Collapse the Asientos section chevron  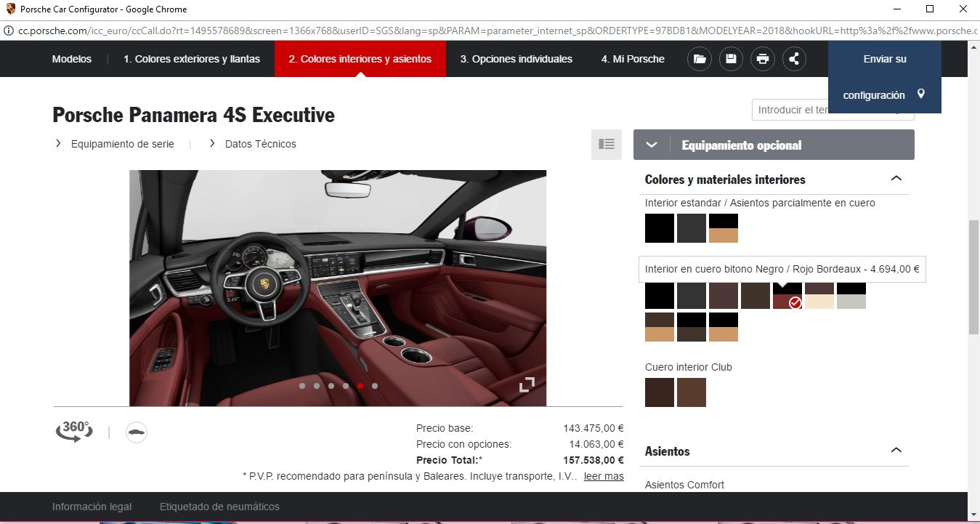896,451
